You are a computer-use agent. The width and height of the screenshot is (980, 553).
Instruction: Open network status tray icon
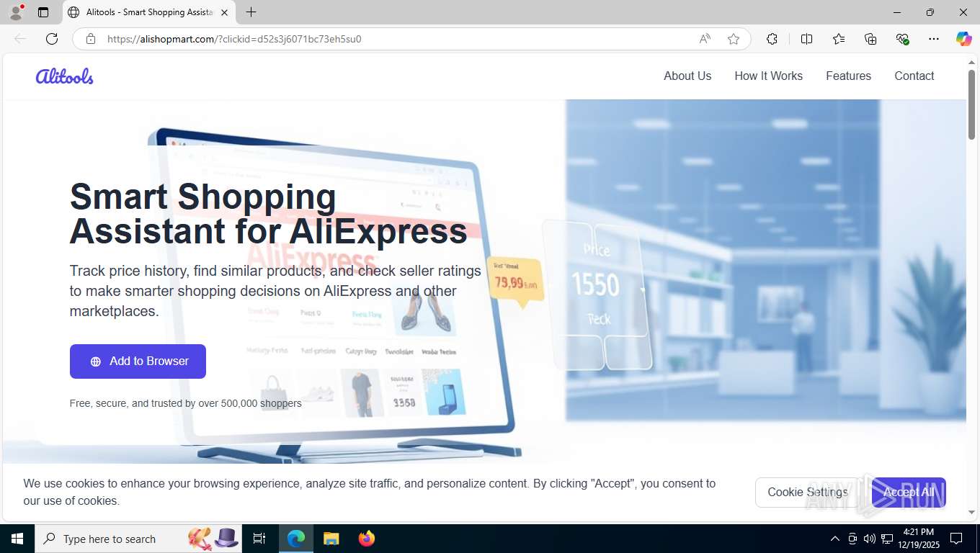(887, 539)
